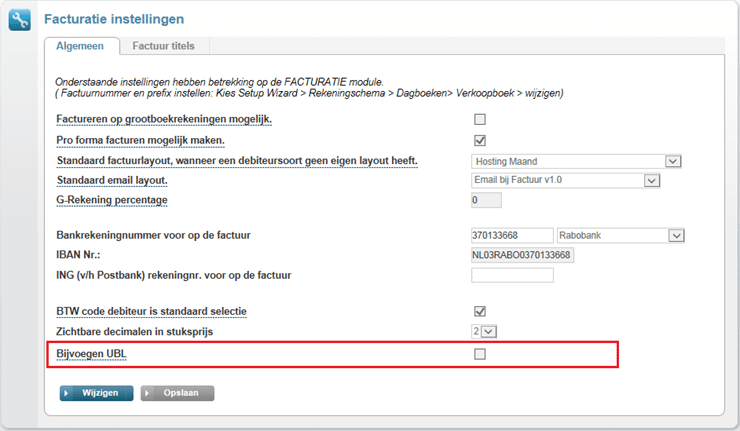Click the Wijzigen button
Viewport: 740px width, 431px height.
(96, 393)
